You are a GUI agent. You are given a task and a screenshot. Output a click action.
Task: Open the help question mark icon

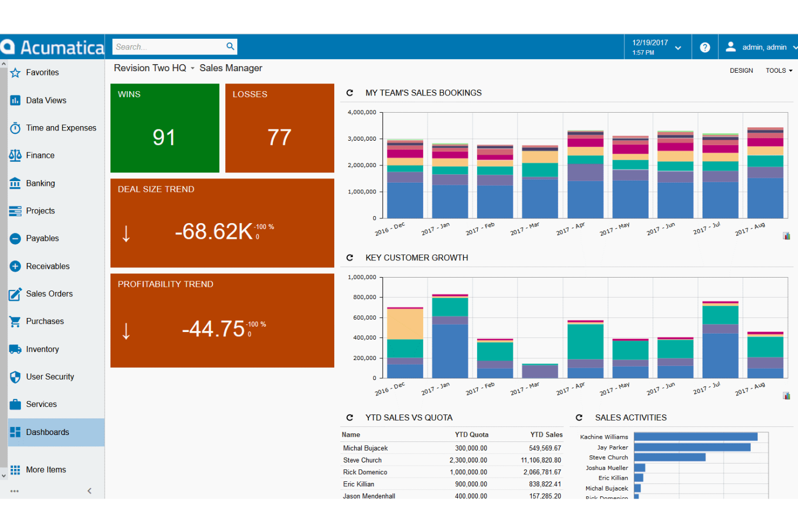click(705, 47)
